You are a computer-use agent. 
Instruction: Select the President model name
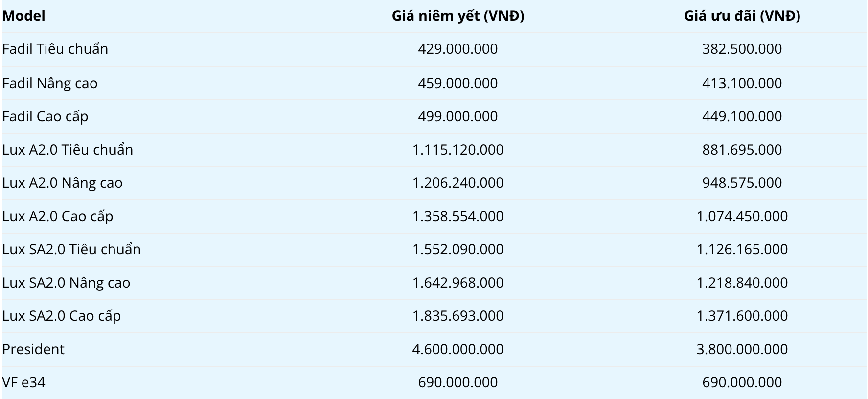tap(33, 349)
